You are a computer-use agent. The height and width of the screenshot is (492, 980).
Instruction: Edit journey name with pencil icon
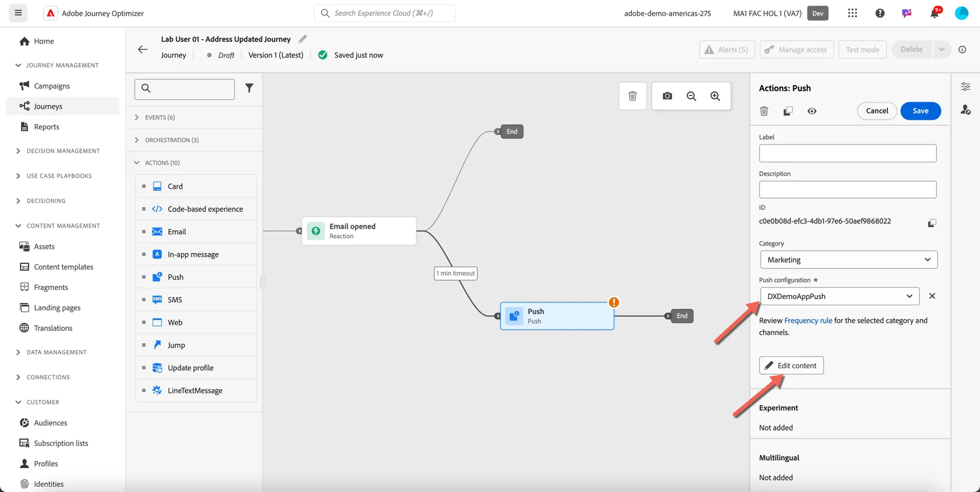(x=302, y=39)
